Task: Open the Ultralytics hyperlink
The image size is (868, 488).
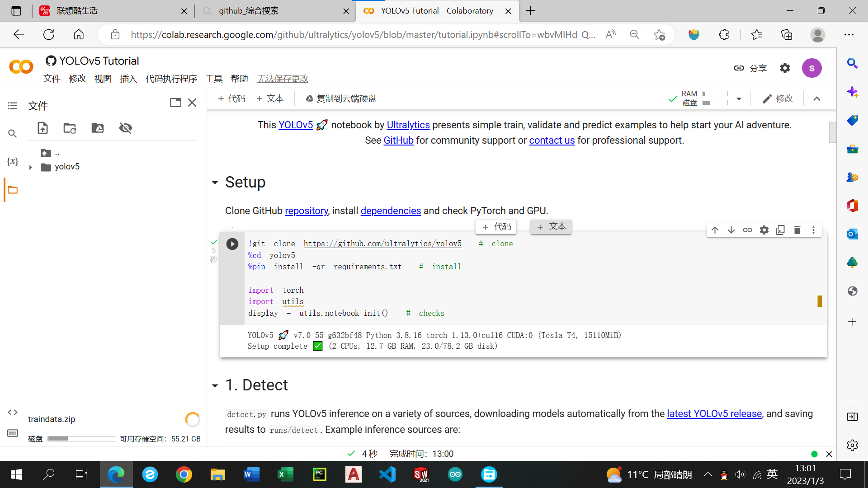Action: pos(408,125)
